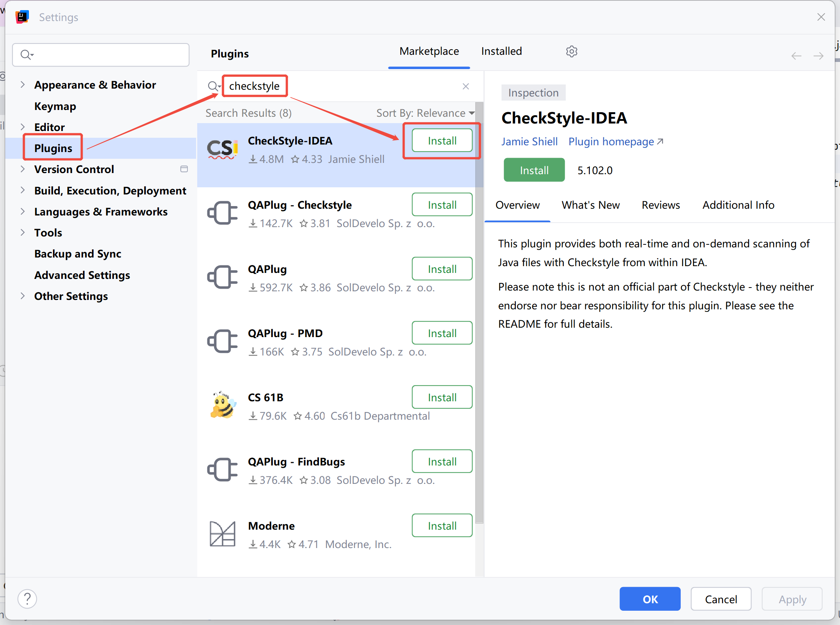
Task: Switch to the Installed tab
Action: (x=501, y=51)
